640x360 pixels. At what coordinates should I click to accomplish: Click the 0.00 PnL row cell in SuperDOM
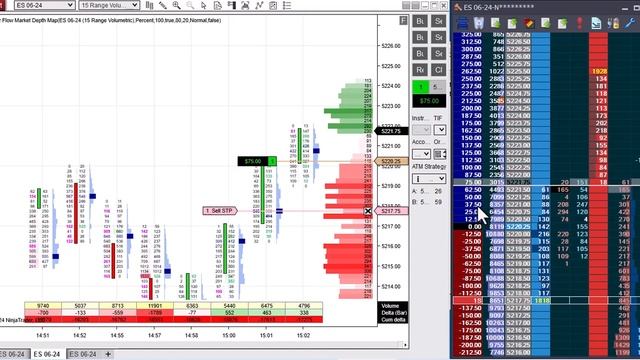[x=468, y=227]
